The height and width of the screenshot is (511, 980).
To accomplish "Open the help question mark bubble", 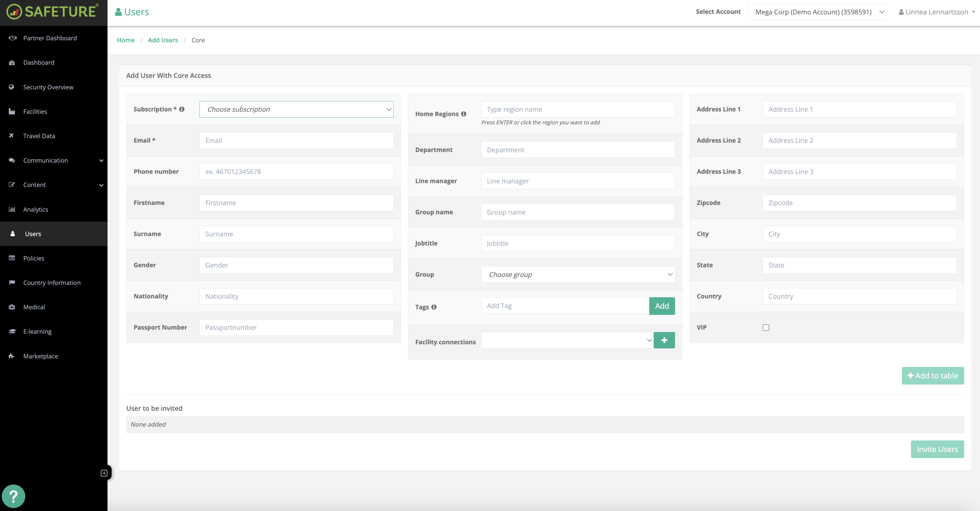I will coord(13,496).
